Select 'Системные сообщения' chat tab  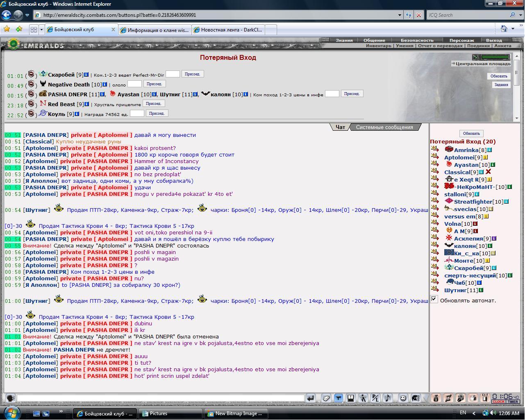pos(384,127)
